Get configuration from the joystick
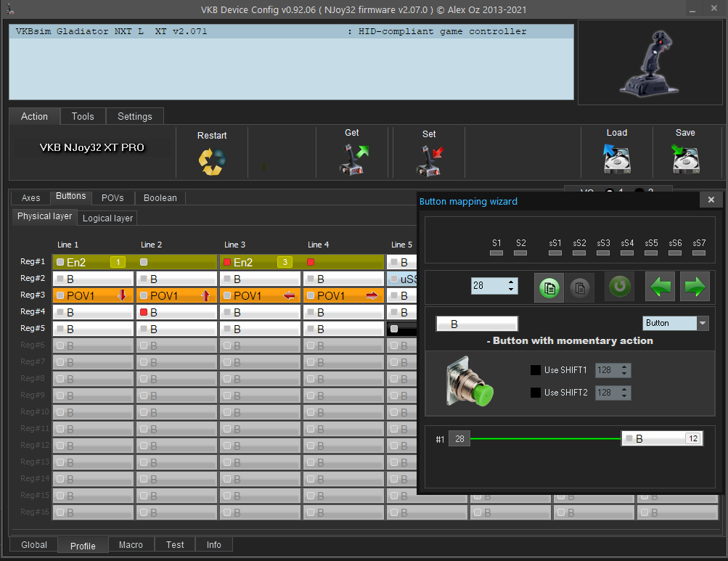Image resolution: width=728 pixels, height=561 pixels. pyautogui.click(x=353, y=159)
